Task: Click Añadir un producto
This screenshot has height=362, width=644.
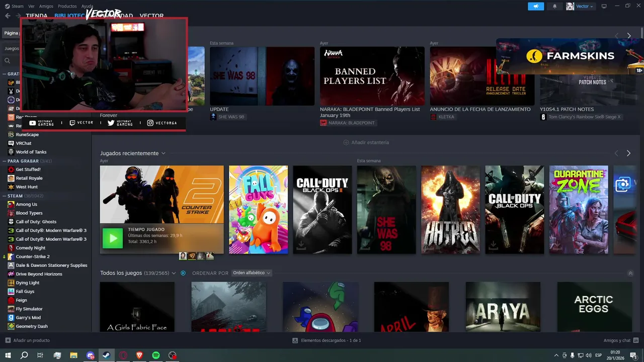Action: tap(28, 340)
